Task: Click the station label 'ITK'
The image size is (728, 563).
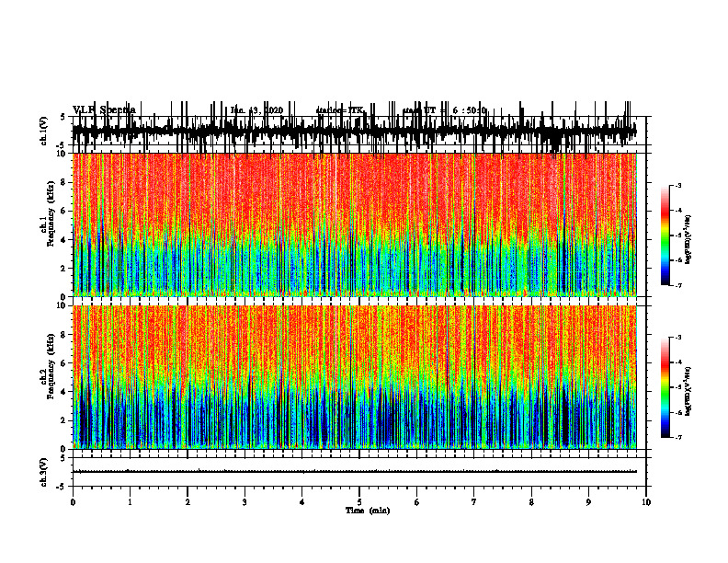Action: [x=356, y=110]
